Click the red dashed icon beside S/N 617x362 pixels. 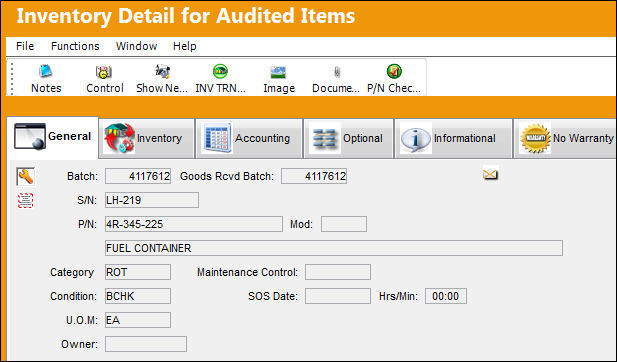26,200
